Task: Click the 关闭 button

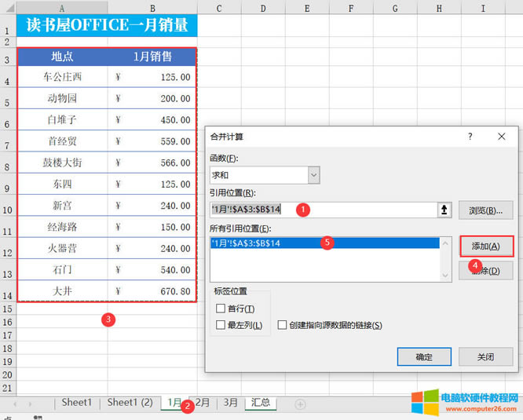Action: click(485, 356)
